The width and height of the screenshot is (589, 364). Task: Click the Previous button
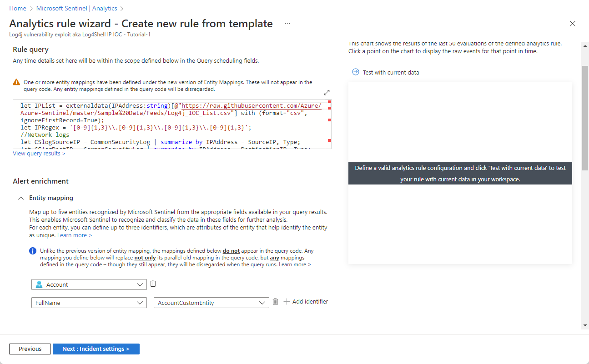click(30, 349)
